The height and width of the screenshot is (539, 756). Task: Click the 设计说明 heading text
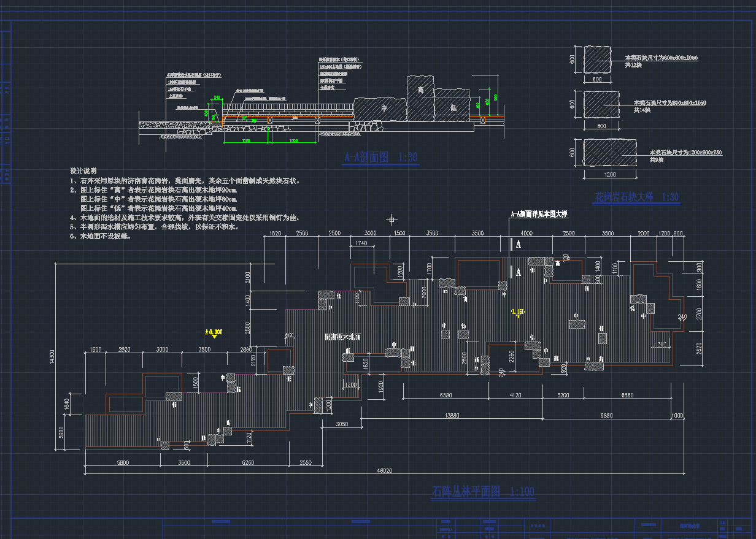(x=83, y=171)
